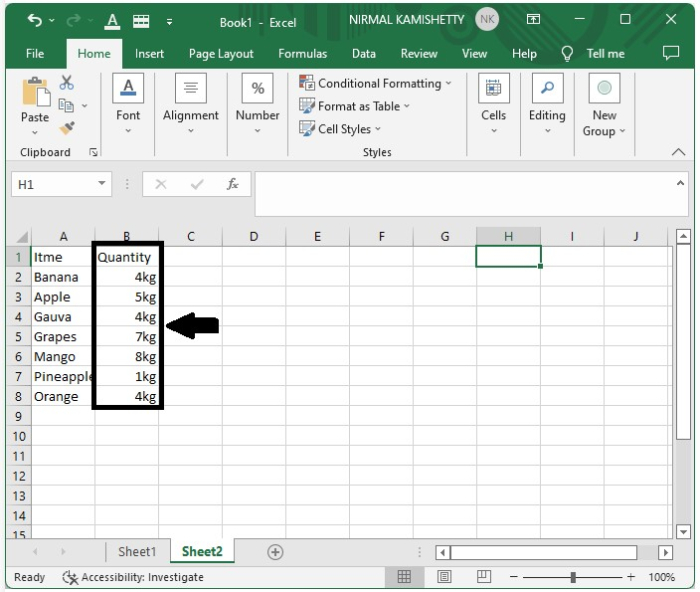Expand the formula bar chevron
The width and height of the screenshot is (700, 592).
pyautogui.click(x=680, y=183)
